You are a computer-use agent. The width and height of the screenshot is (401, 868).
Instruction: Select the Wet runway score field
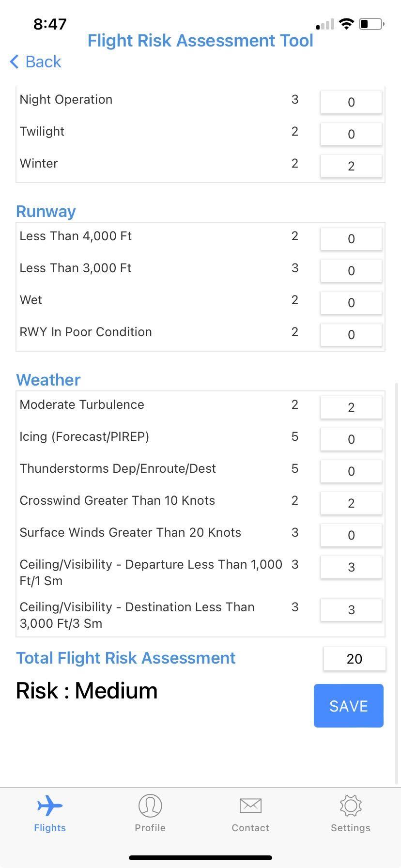(351, 303)
